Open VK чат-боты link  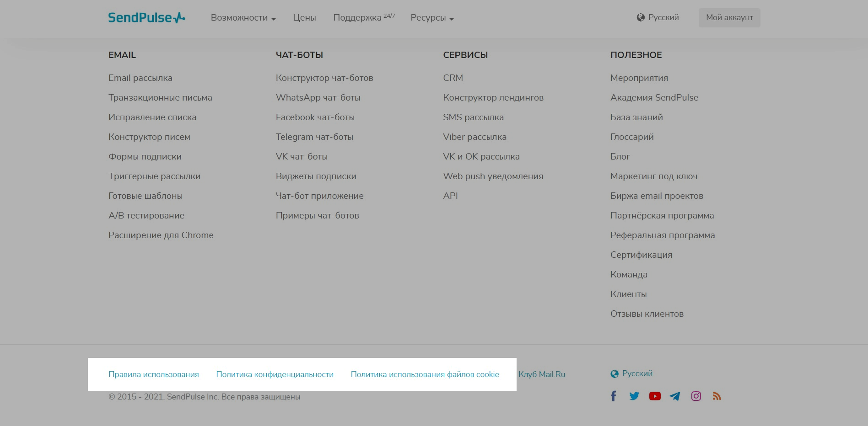coord(302,157)
